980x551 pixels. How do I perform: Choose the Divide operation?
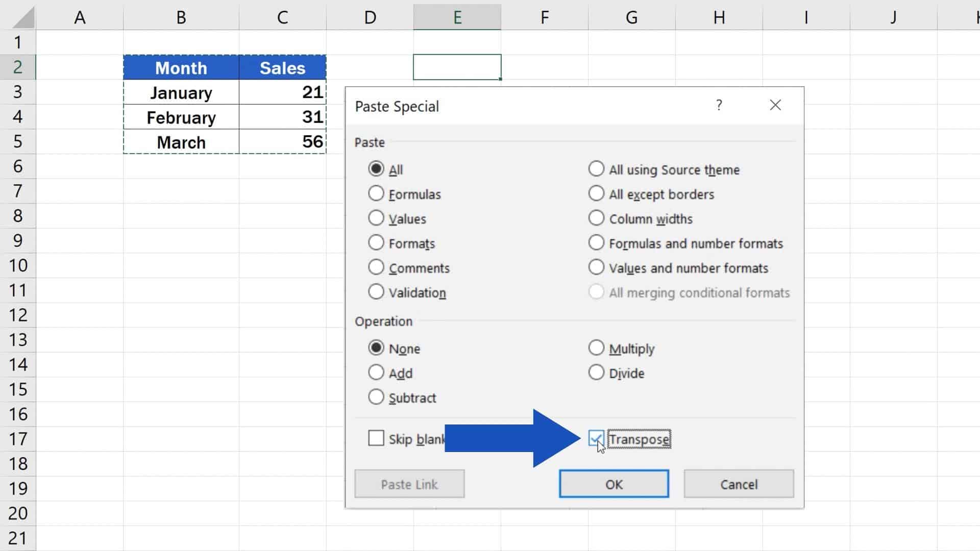[596, 372]
